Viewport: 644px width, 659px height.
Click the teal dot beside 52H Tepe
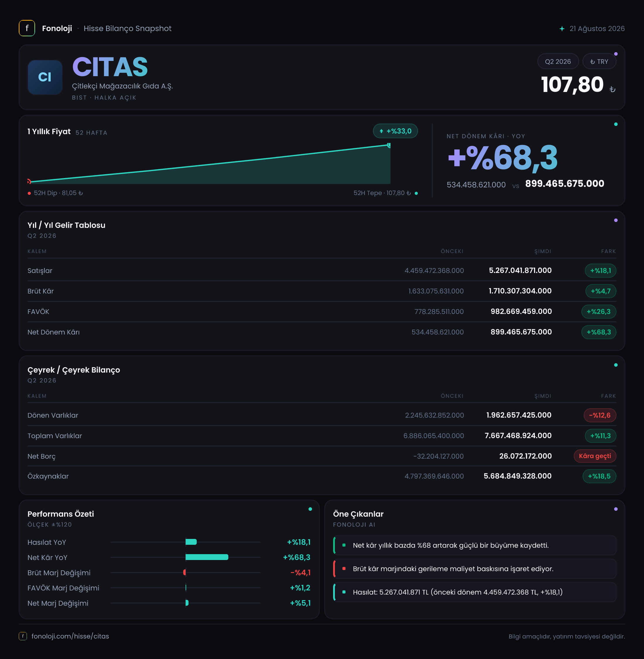point(416,193)
